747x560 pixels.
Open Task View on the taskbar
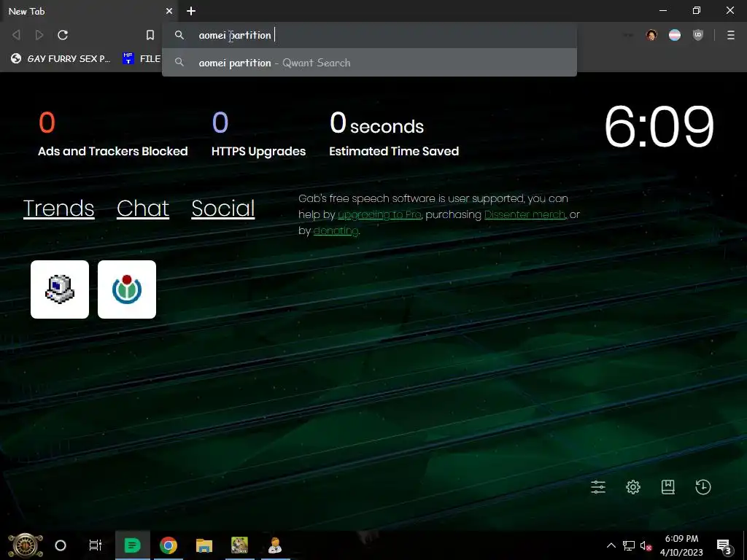tap(96, 545)
